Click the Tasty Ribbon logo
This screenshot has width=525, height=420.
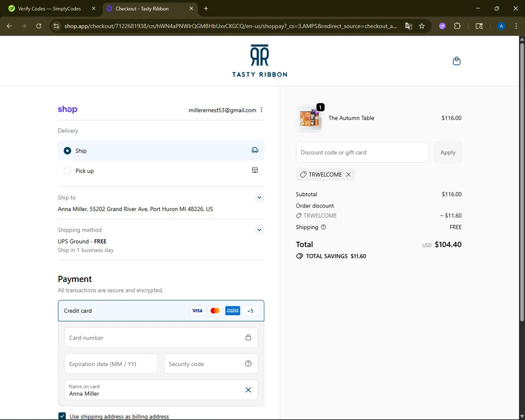[260, 61]
